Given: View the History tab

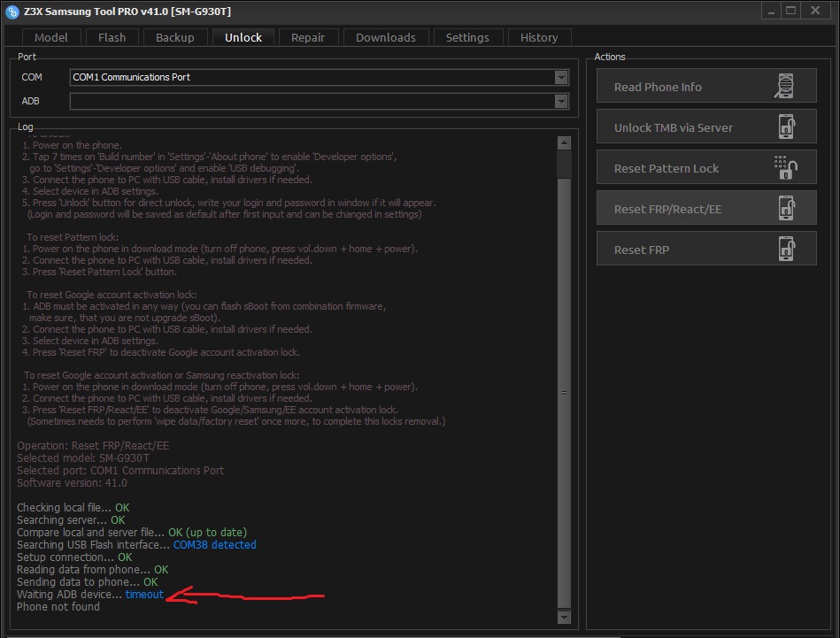Looking at the screenshot, I should coord(539,37).
